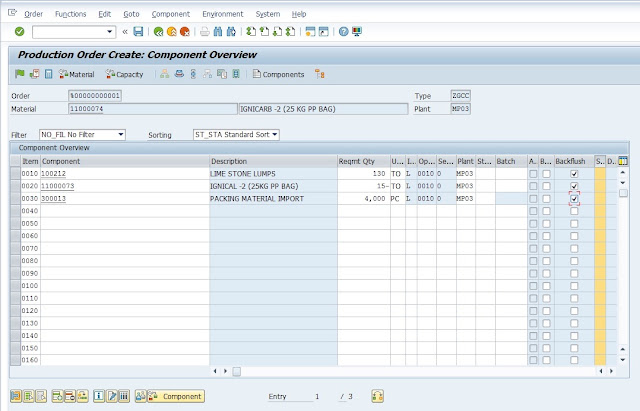Click component number 11000073
The image size is (640, 411).
click(58, 186)
